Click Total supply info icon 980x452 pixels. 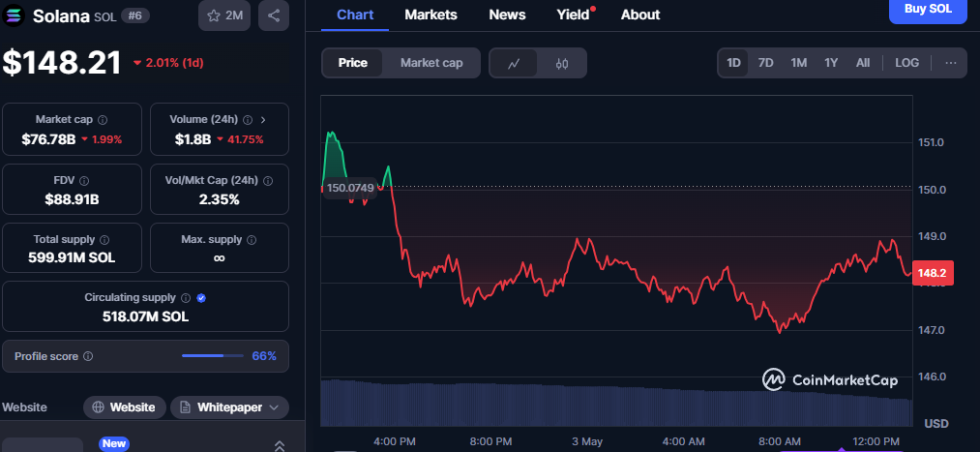(x=105, y=239)
